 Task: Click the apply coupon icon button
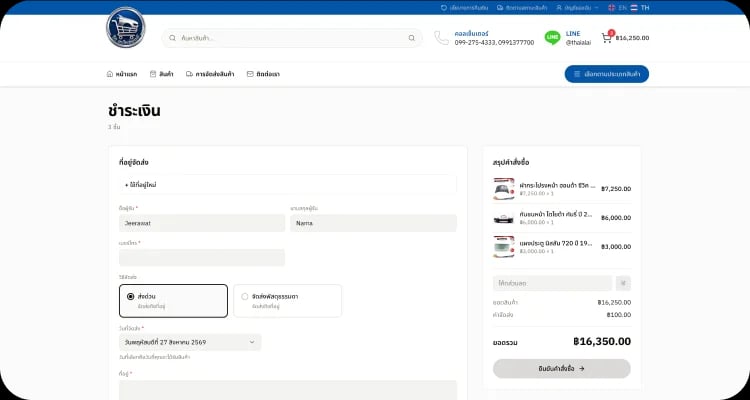click(x=623, y=283)
